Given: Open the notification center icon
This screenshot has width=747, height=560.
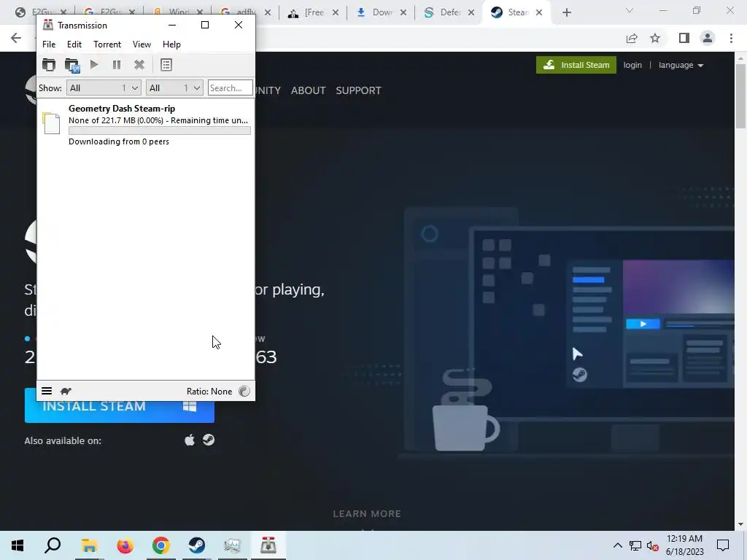Looking at the screenshot, I should coord(723,545).
